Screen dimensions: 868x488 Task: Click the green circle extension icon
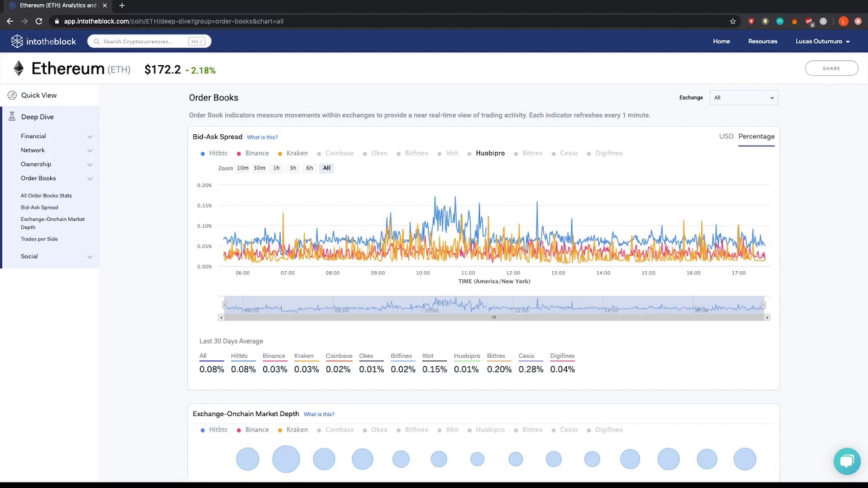point(780,21)
